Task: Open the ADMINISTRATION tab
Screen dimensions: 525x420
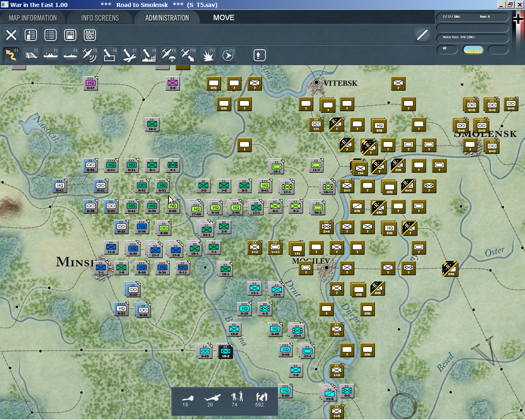Action: coord(167,18)
